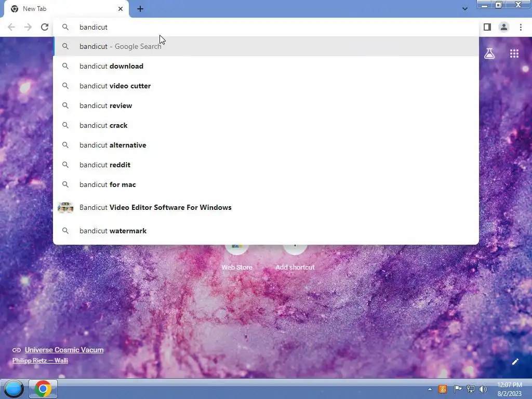Customize this page with pencil icon

click(515, 362)
